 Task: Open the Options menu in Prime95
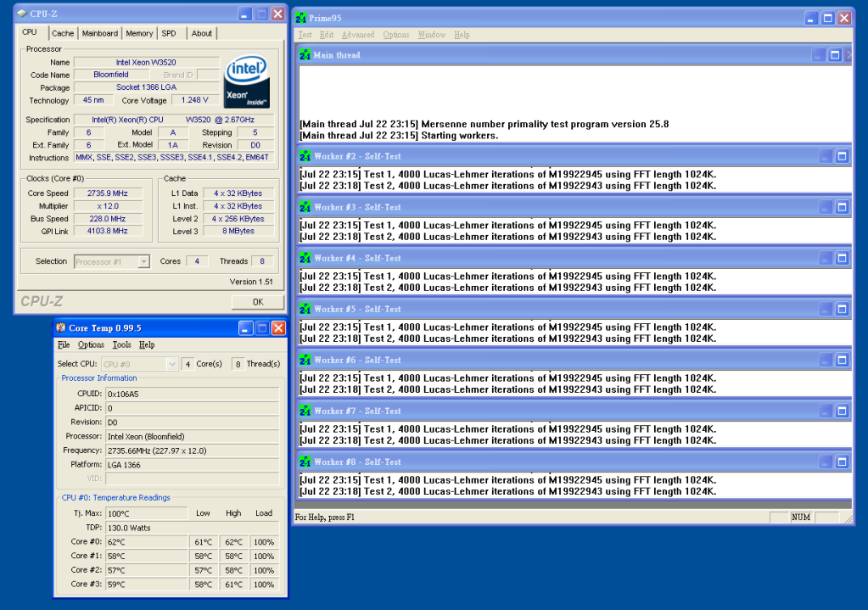(396, 35)
